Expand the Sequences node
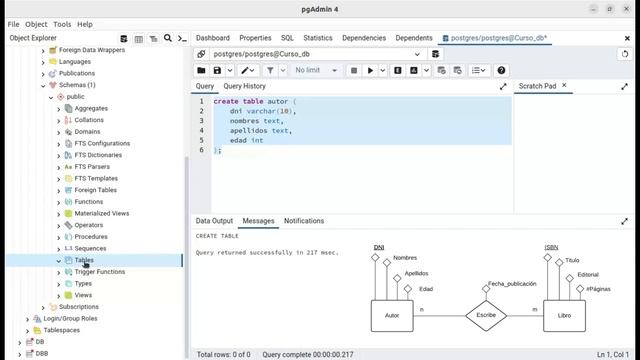Screen dimensions: 640x360 (59, 249)
